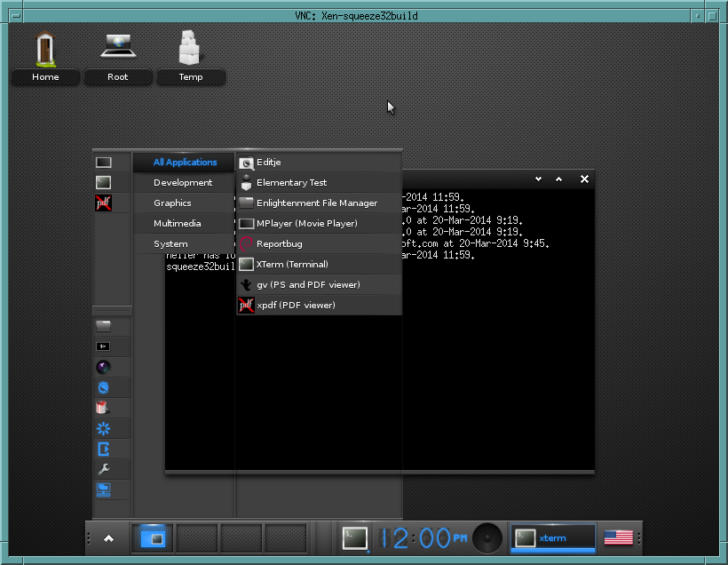The height and width of the screenshot is (565, 728).
Task: Select Editje at the top of the submenu
Action: pyautogui.click(x=271, y=163)
